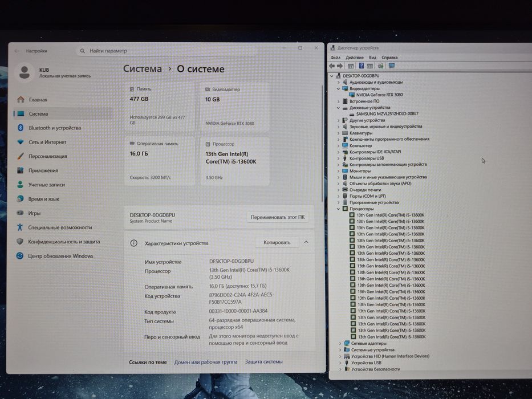Expand Сетевые адаптеры node
This screenshot has width=532, height=399.
coord(340,343)
